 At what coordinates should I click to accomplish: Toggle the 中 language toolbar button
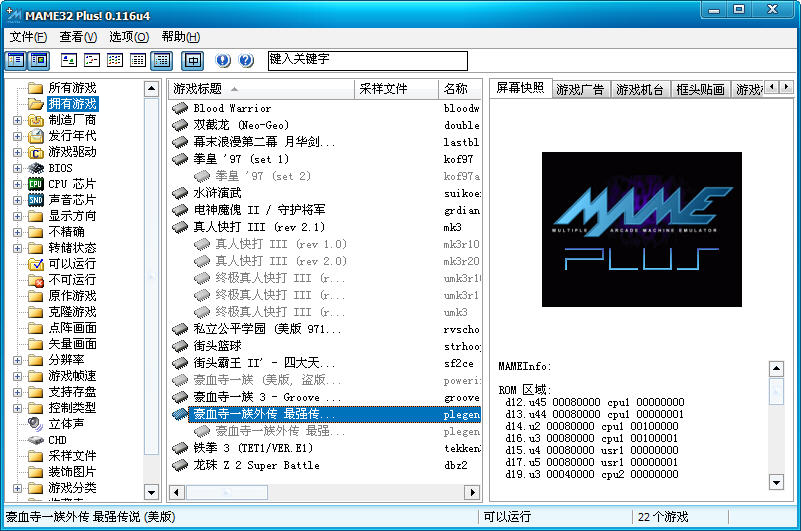(x=192, y=61)
